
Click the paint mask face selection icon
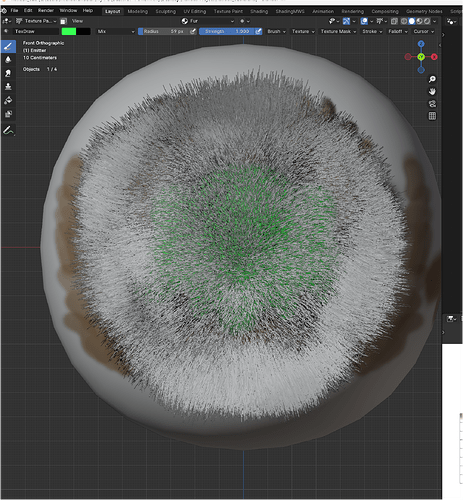click(63, 21)
